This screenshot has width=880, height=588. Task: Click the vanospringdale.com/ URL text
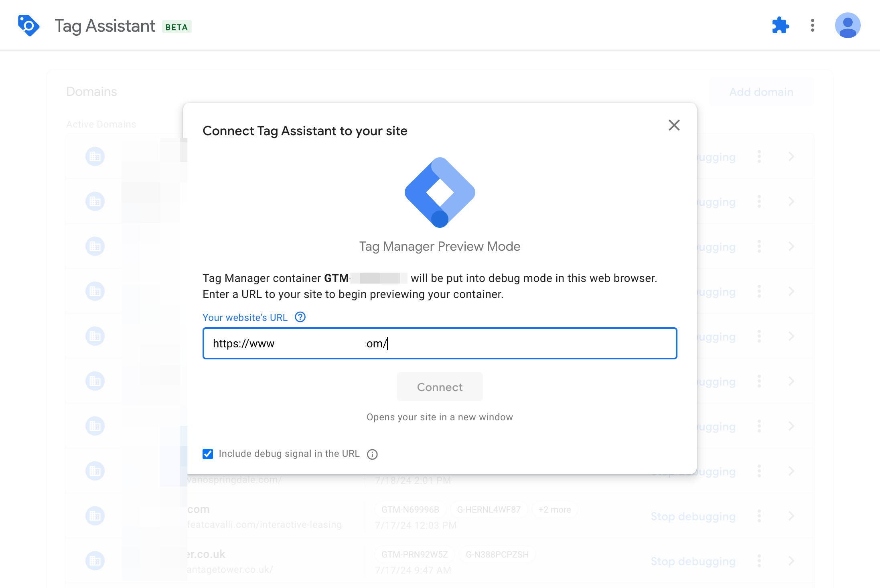click(235, 480)
